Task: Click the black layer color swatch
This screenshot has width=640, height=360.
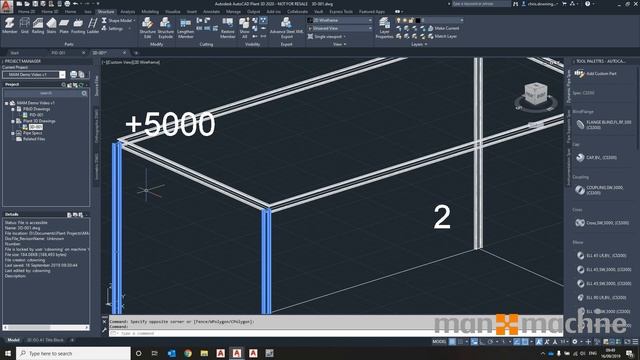Action: pos(418,20)
